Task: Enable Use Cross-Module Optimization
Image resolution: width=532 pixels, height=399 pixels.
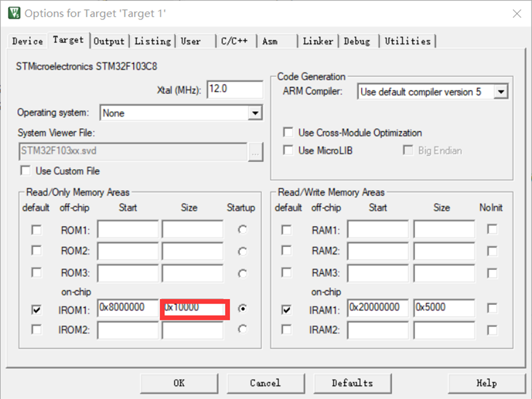Action: [x=288, y=132]
